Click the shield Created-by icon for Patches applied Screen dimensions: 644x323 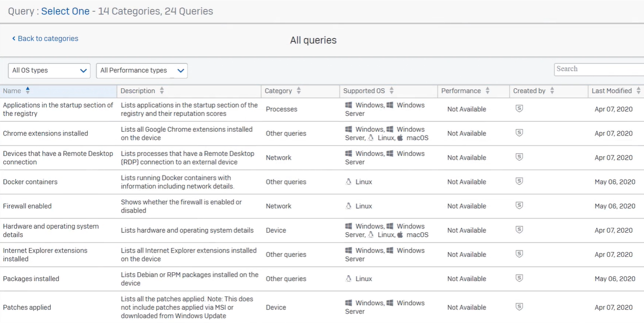point(519,307)
